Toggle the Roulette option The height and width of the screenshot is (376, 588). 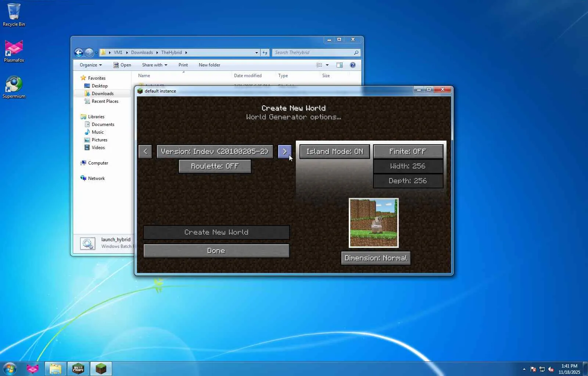[x=215, y=166]
